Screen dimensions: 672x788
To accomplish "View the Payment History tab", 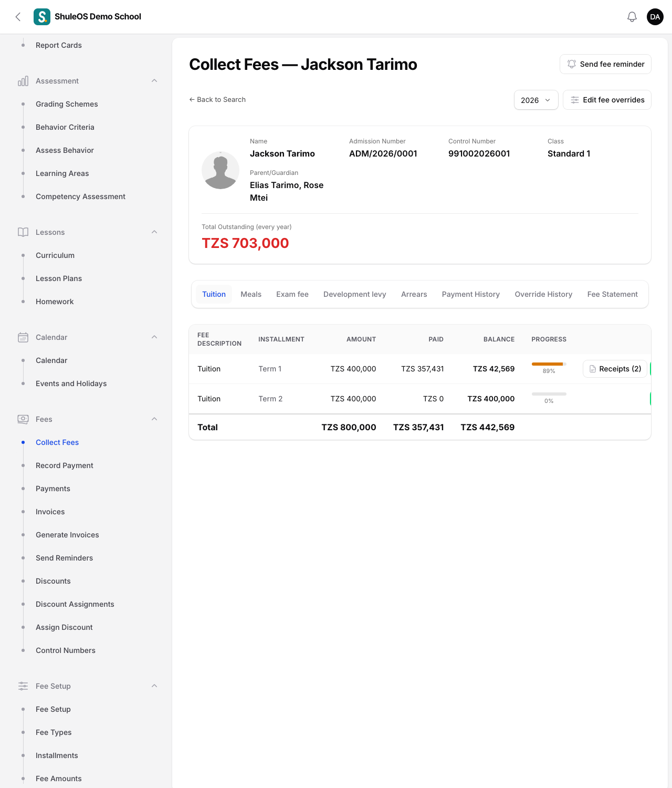I will (471, 294).
